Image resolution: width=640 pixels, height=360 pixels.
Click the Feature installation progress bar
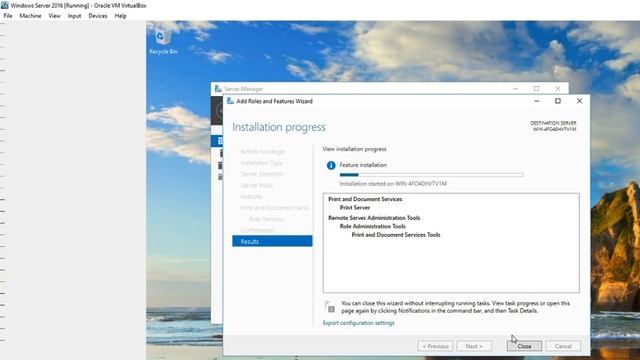click(x=431, y=175)
